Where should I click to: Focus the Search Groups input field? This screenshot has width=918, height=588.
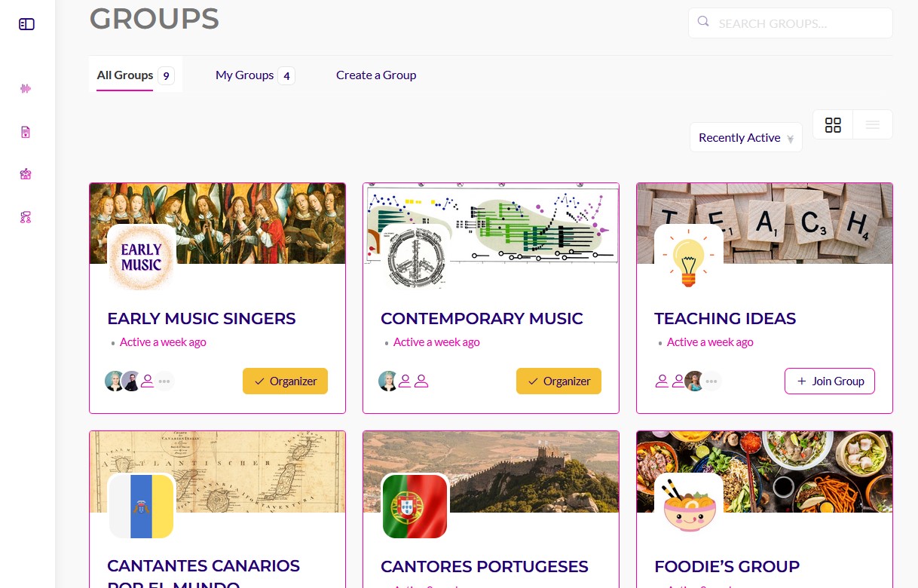pyautogui.click(x=791, y=23)
